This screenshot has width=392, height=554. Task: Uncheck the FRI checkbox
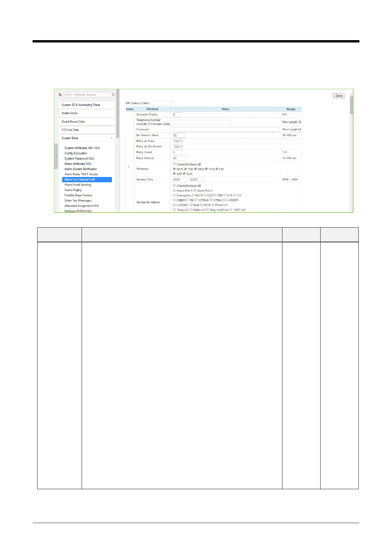(217, 169)
